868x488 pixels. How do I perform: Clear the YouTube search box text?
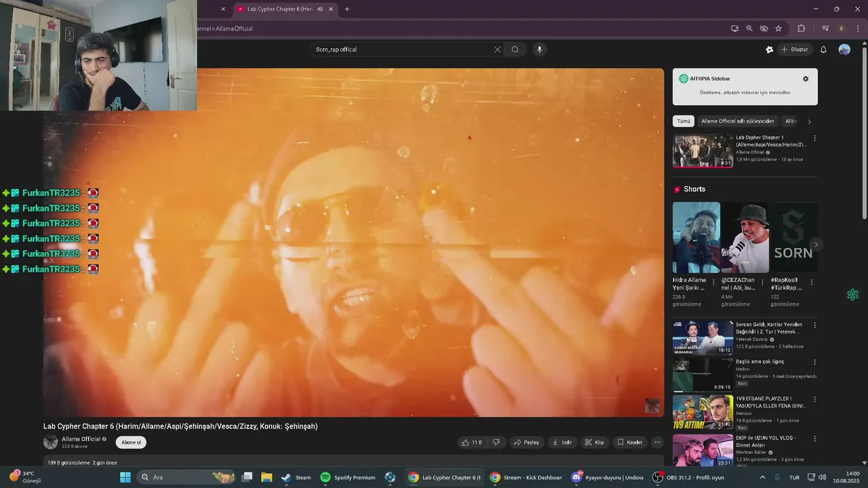tap(497, 49)
